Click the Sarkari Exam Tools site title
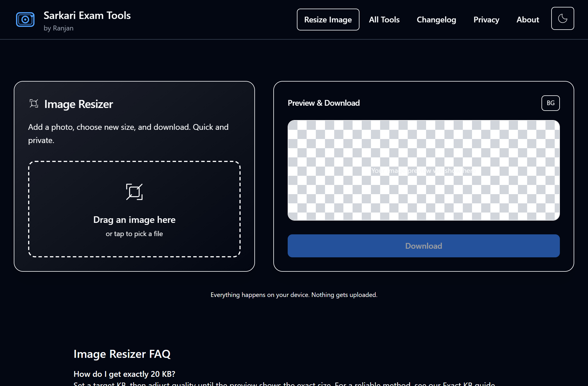 (87, 16)
